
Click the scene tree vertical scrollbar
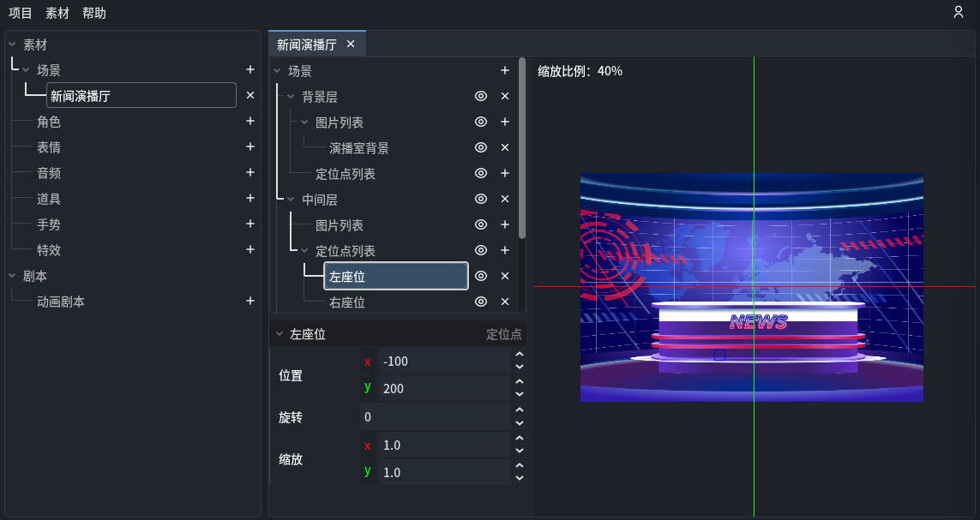[x=522, y=146]
